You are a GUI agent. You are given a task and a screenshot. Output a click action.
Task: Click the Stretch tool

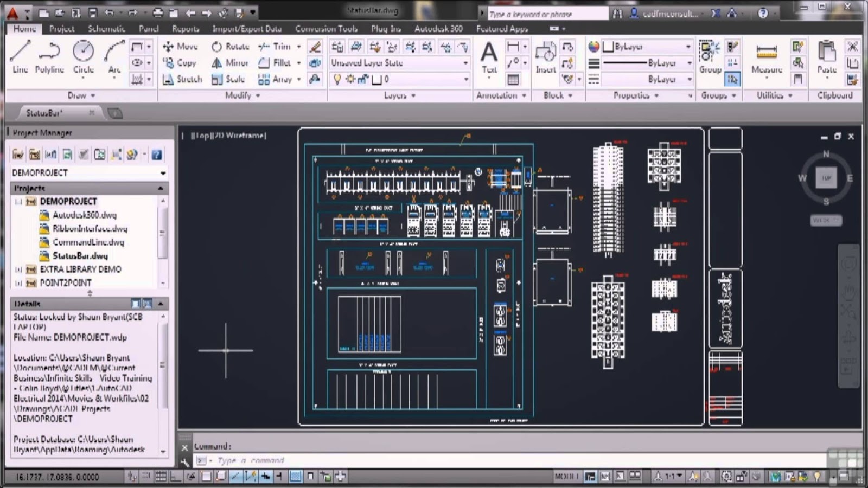(x=182, y=79)
